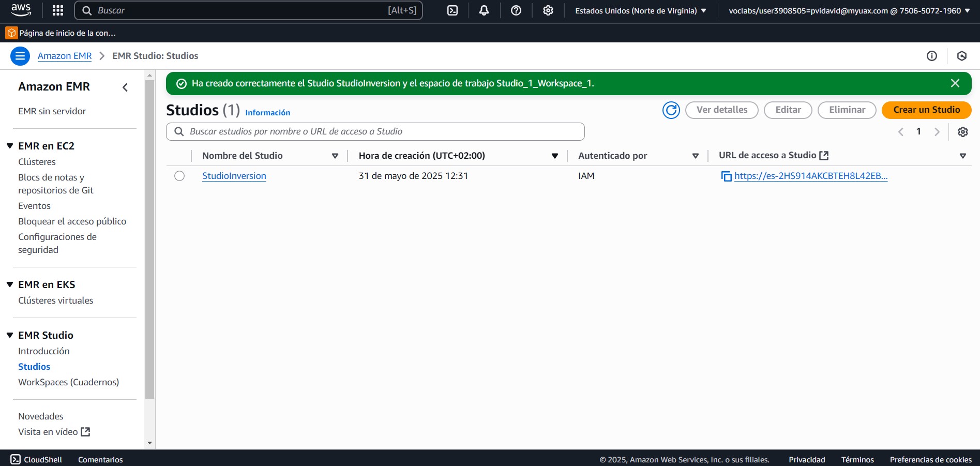Toggle the hamburger navigation menu button
The image size is (980, 466).
pyautogui.click(x=20, y=56)
